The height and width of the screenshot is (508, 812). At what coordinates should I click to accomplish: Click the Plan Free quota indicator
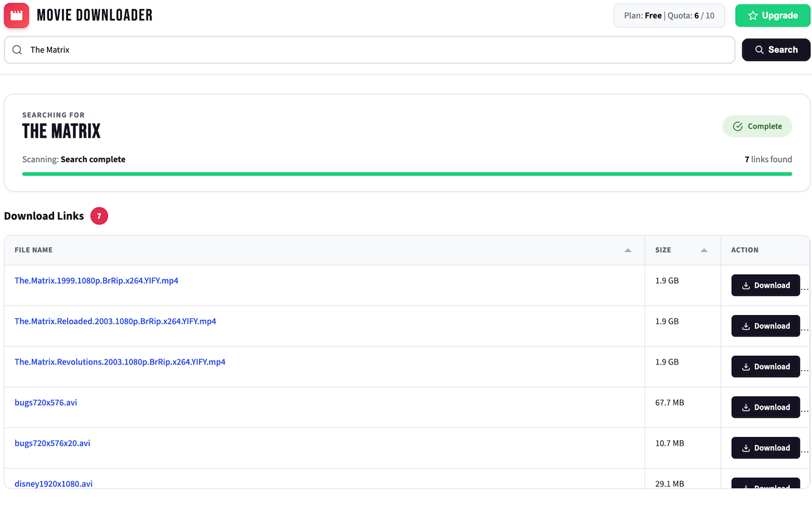coord(669,16)
